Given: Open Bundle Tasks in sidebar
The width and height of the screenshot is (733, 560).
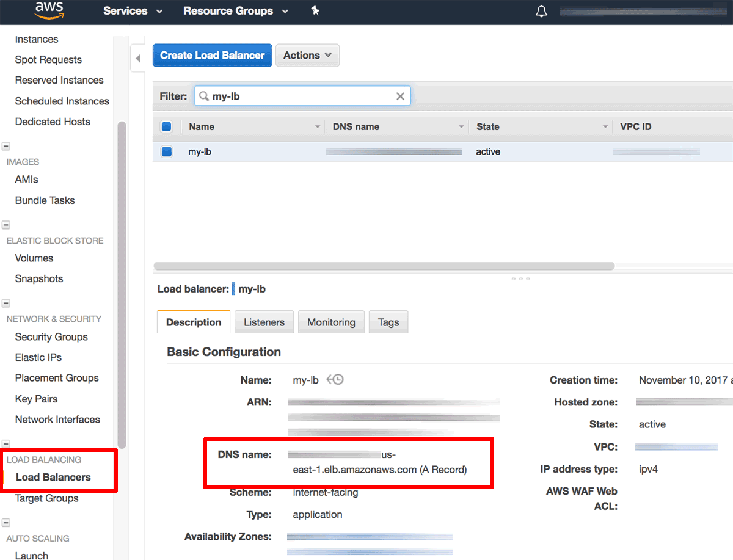Looking at the screenshot, I should (x=45, y=200).
